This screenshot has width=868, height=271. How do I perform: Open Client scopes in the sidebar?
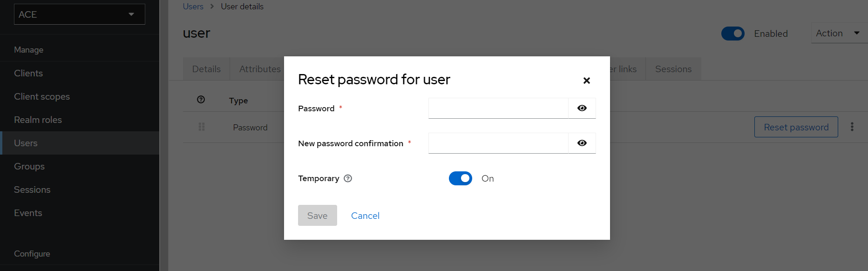pyautogui.click(x=42, y=96)
